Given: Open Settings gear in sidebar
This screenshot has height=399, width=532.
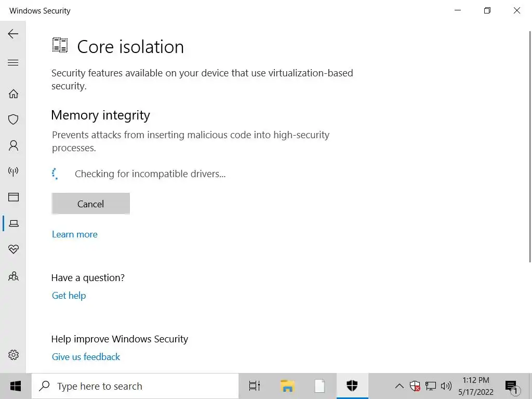Looking at the screenshot, I should (x=14, y=355).
